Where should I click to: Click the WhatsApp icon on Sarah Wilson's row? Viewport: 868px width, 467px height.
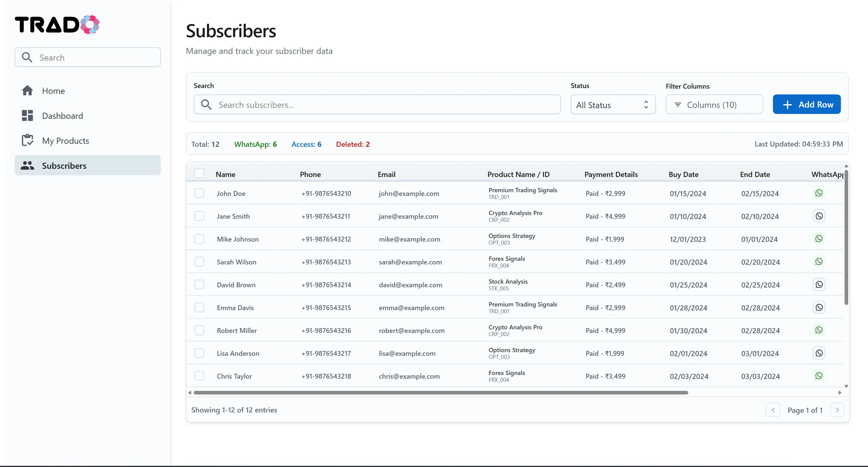pyautogui.click(x=819, y=261)
